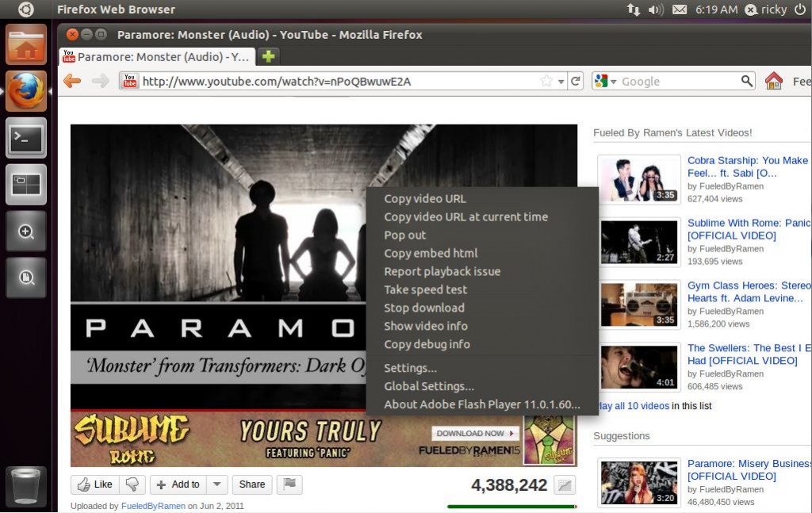
Task: Click the forward navigation arrow
Action: click(100, 80)
